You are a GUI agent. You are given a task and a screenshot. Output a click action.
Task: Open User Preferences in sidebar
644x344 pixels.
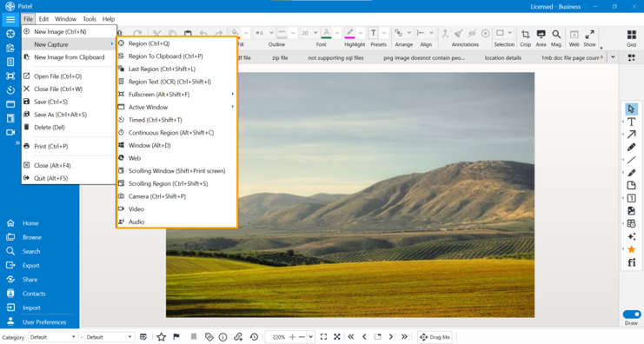point(44,321)
